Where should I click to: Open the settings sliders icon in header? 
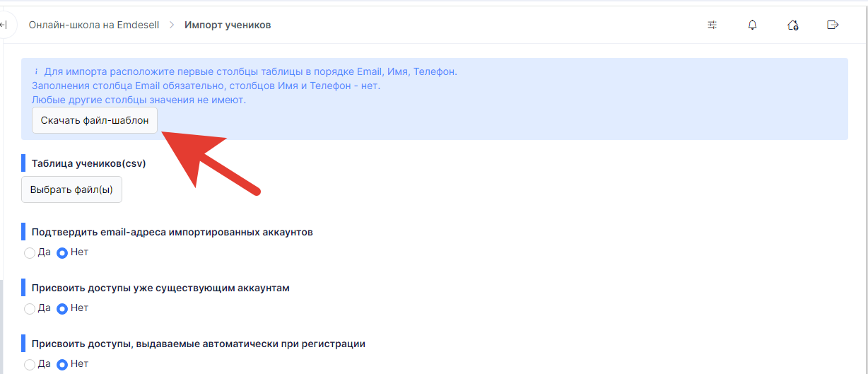[712, 25]
